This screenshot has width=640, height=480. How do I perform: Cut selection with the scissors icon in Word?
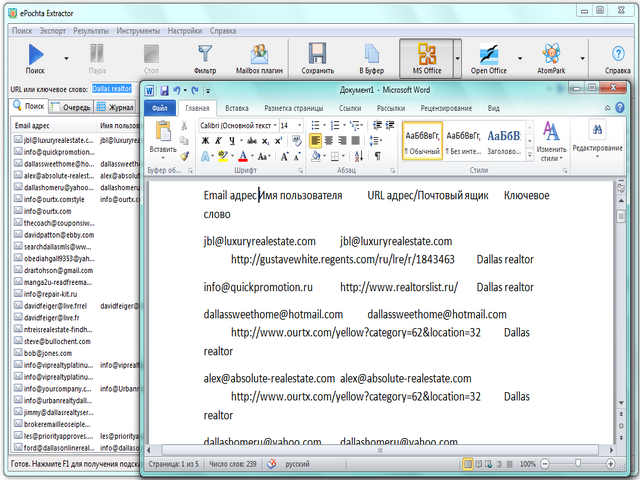tap(184, 126)
